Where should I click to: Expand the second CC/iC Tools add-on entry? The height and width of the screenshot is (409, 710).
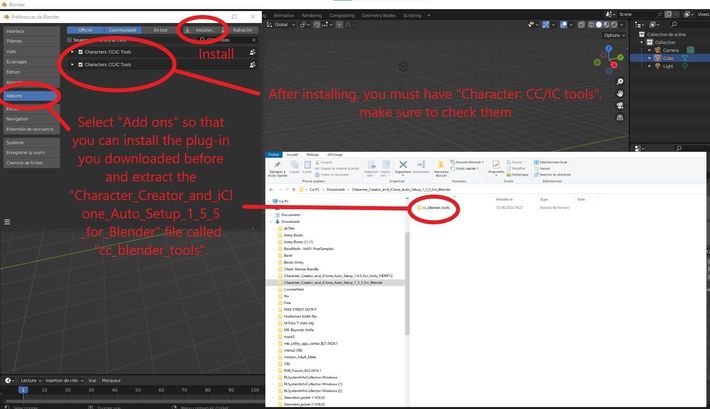[x=71, y=65]
